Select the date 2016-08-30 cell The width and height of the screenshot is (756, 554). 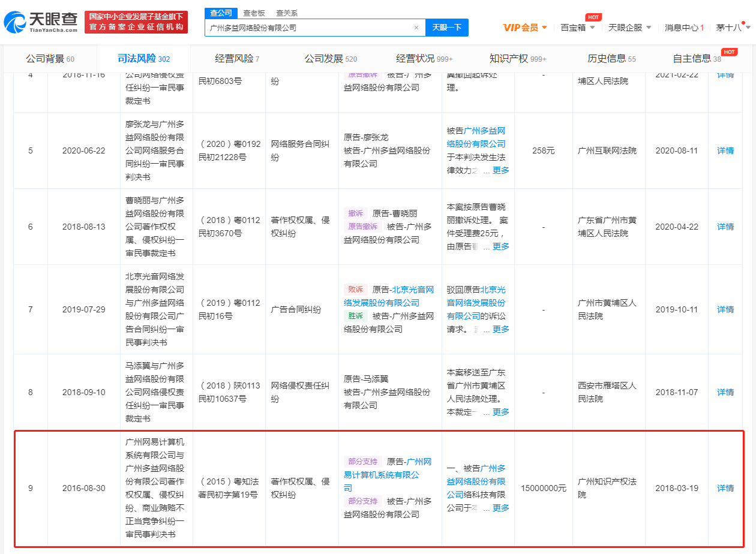pos(83,488)
